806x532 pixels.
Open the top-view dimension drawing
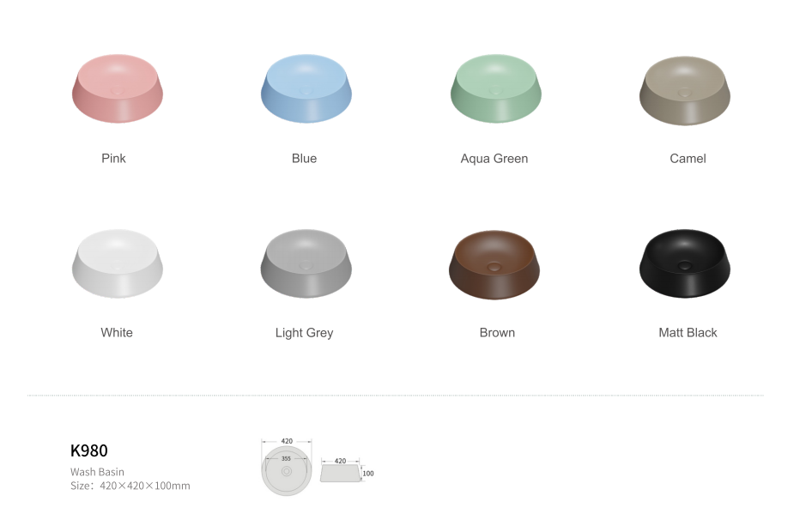coord(287,467)
